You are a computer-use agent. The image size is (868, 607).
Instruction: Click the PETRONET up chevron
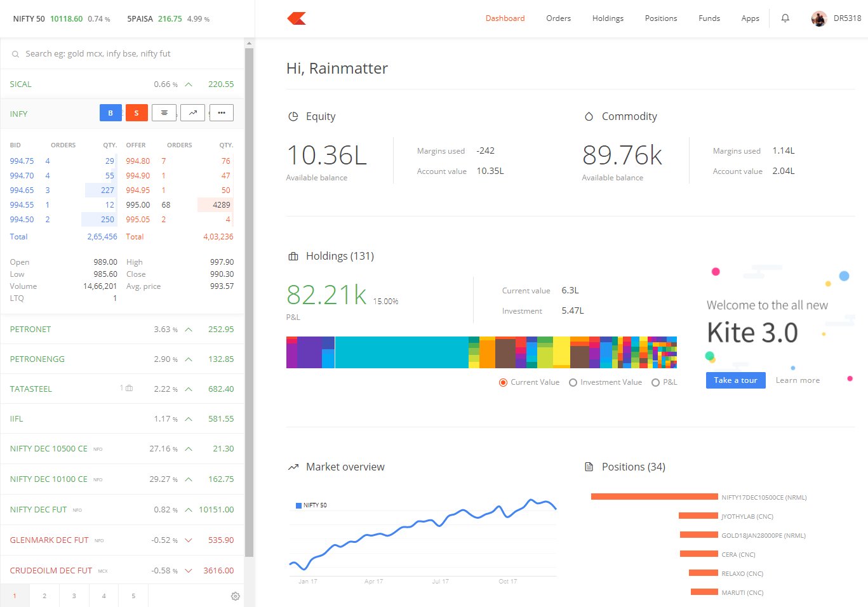pyautogui.click(x=189, y=330)
